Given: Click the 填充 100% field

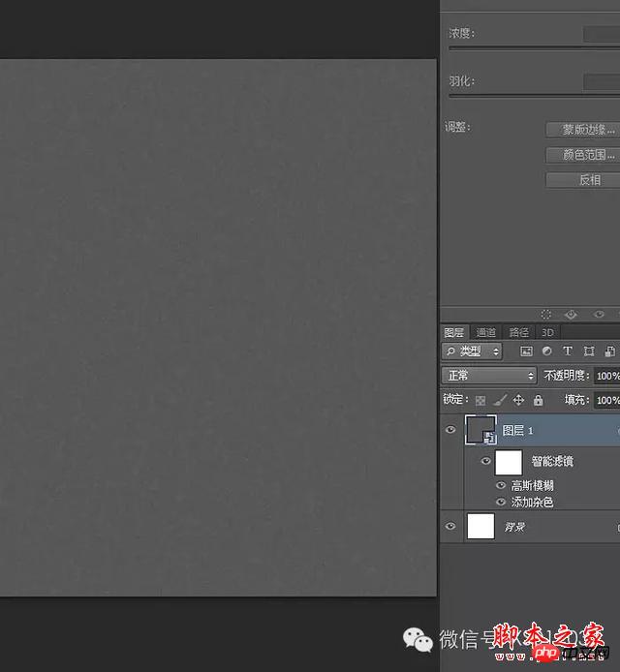Looking at the screenshot, I should pos(607,400).
